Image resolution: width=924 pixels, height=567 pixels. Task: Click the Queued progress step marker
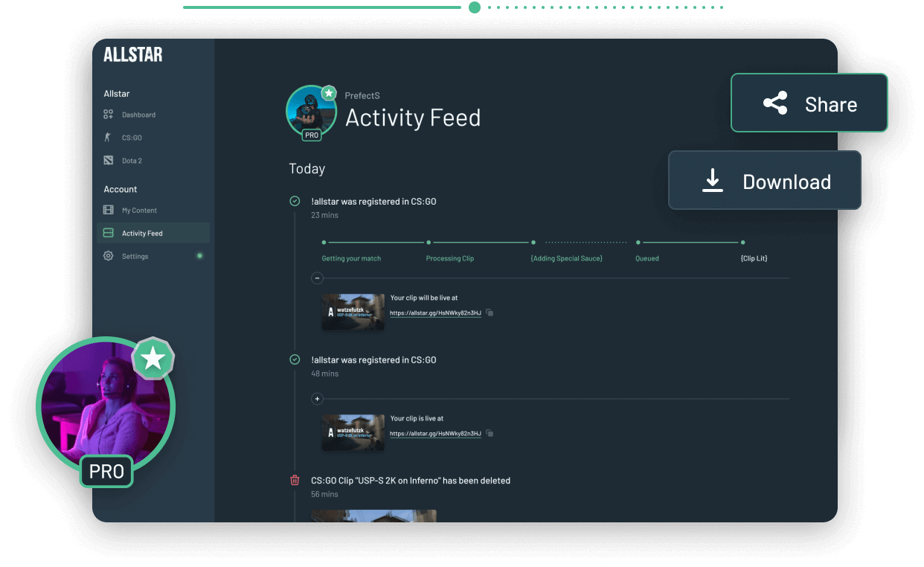pos(638,243)
